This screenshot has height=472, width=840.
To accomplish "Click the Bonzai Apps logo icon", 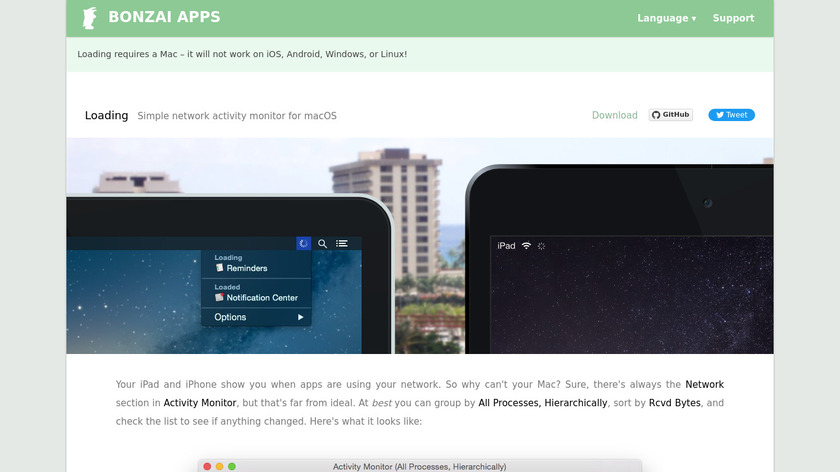I will tap(89, 18).
